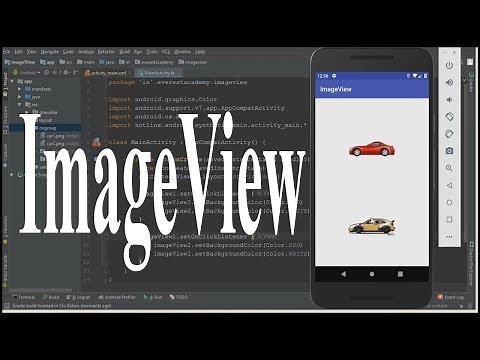Tap the phone's Recents navigation button
Viewport: 480px width, 360px height.
[x=400, y=274]
